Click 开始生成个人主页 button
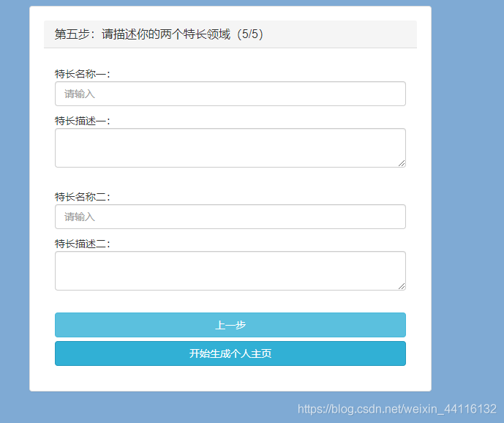This screenshot has height=423, width=504. [230, 353]
